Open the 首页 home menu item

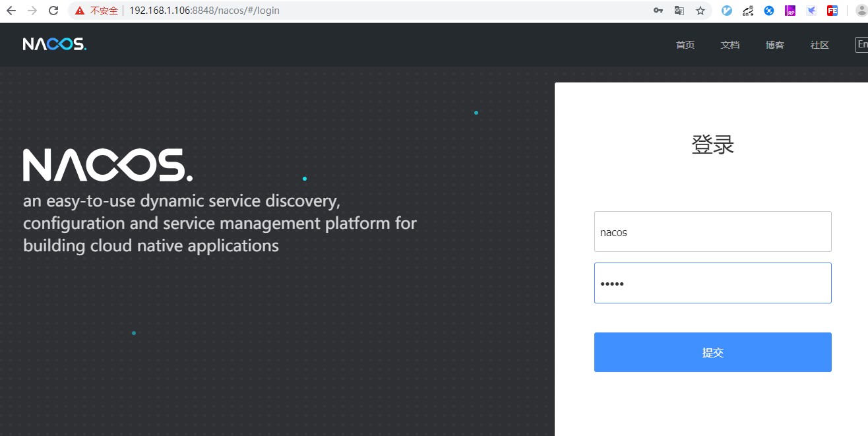[685, 45]
